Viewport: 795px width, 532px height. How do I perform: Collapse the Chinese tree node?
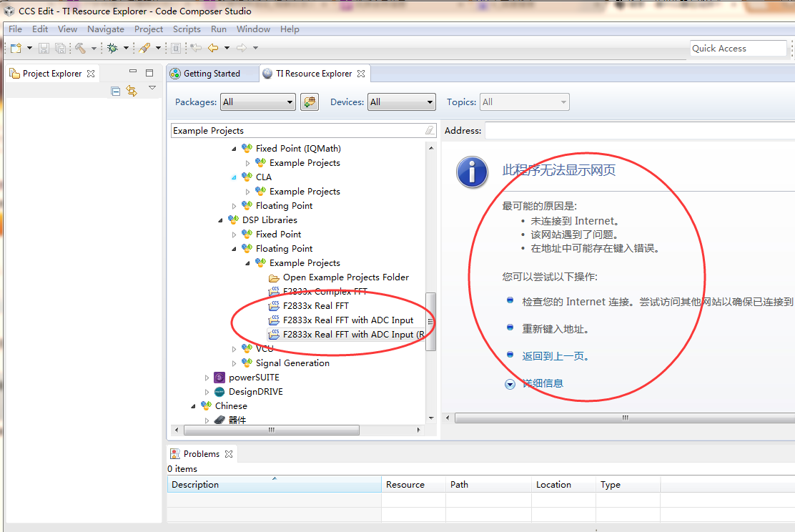[x=192, y=406]
